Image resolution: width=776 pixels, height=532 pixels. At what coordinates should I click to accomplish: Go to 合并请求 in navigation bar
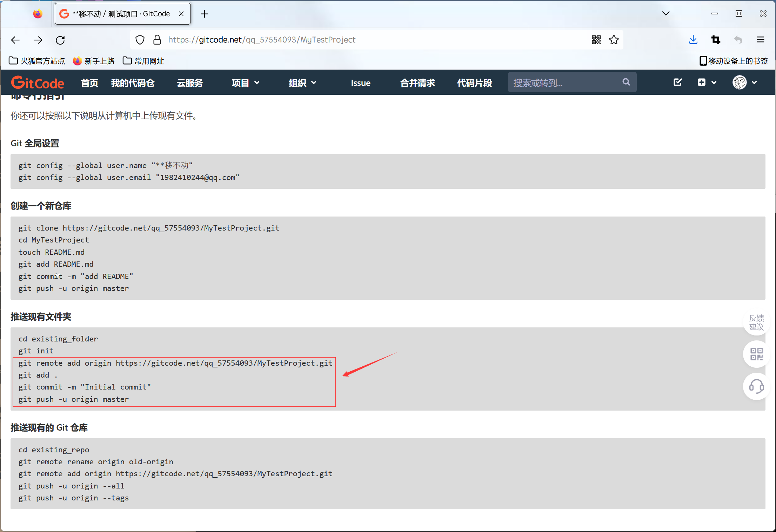pyautogui.click(x=417, y=83)
